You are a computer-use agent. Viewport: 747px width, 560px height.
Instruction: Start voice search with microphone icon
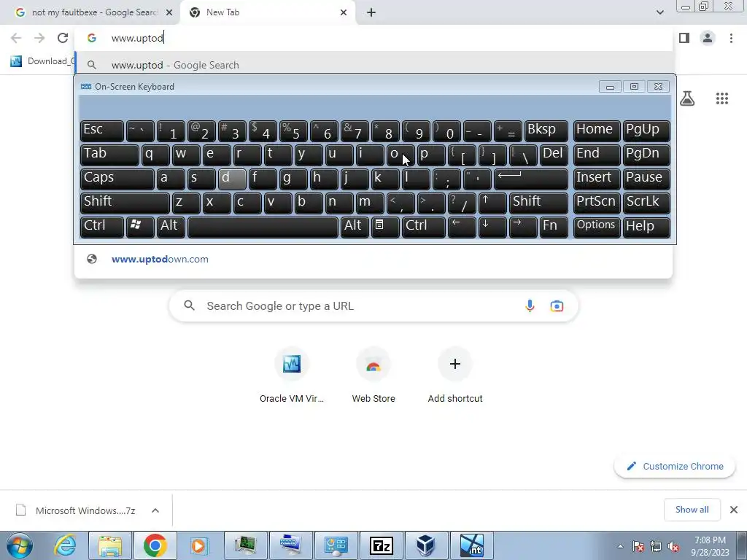[x=530, y=306]
